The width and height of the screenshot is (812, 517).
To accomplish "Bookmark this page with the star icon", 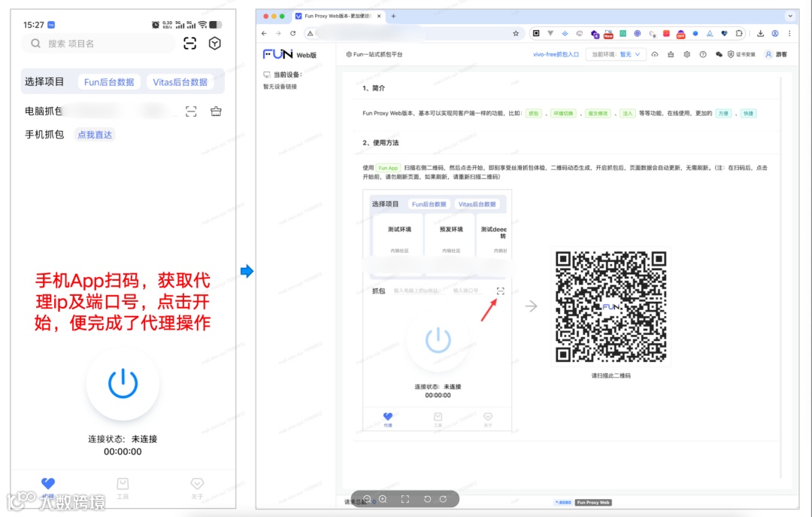I will 516,33.
